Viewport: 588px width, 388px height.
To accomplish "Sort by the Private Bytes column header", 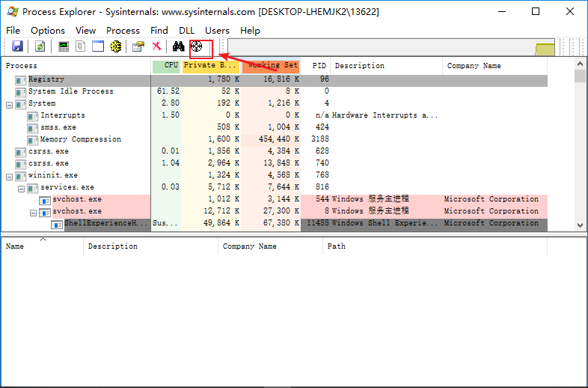I will click(211, 66).
